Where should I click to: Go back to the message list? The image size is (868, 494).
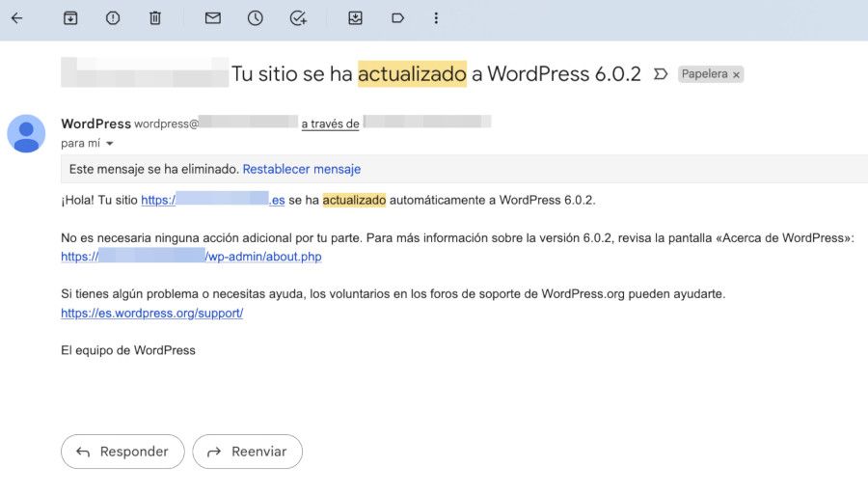pyautogui.click(x=17, y=18)
